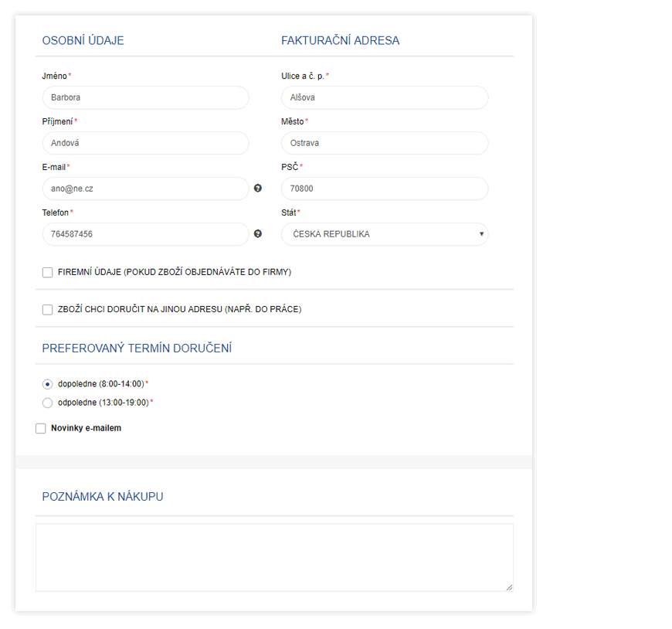
Task: Focus the Město field containing 'Ostrava'
Action: tap(385, 143)
